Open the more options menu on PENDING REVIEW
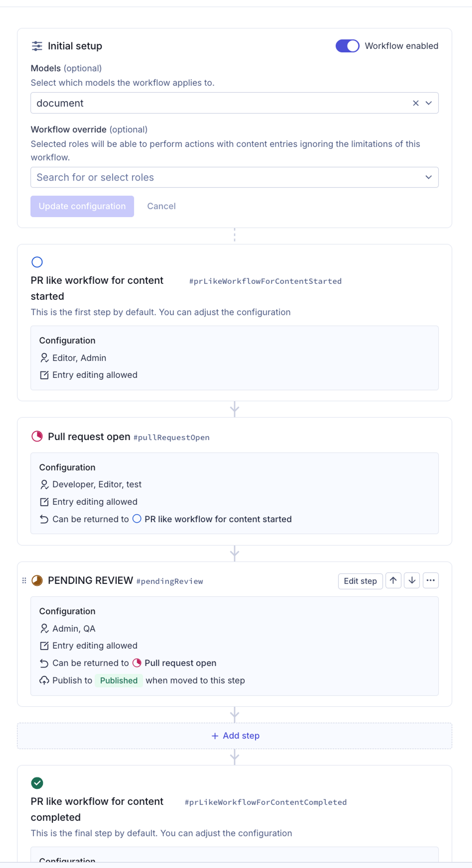This screenshot has width=472, height=868. 431,580
